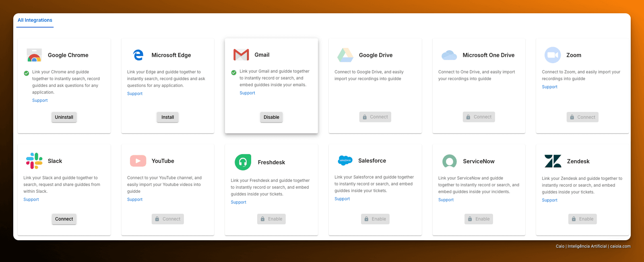The height and width of the screenshot is (262, 644).
Task: Connect the Slack integration
Action: tap(64, 219)
